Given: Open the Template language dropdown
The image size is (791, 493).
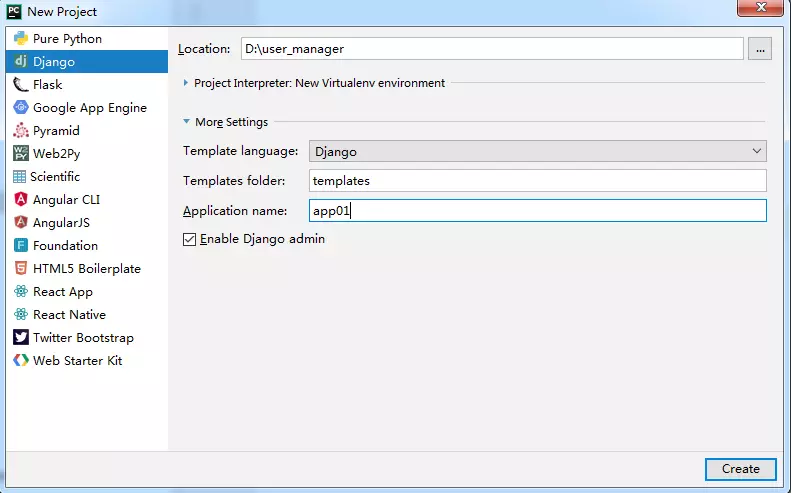Looking at the screenshot, I should coord(538,151).
